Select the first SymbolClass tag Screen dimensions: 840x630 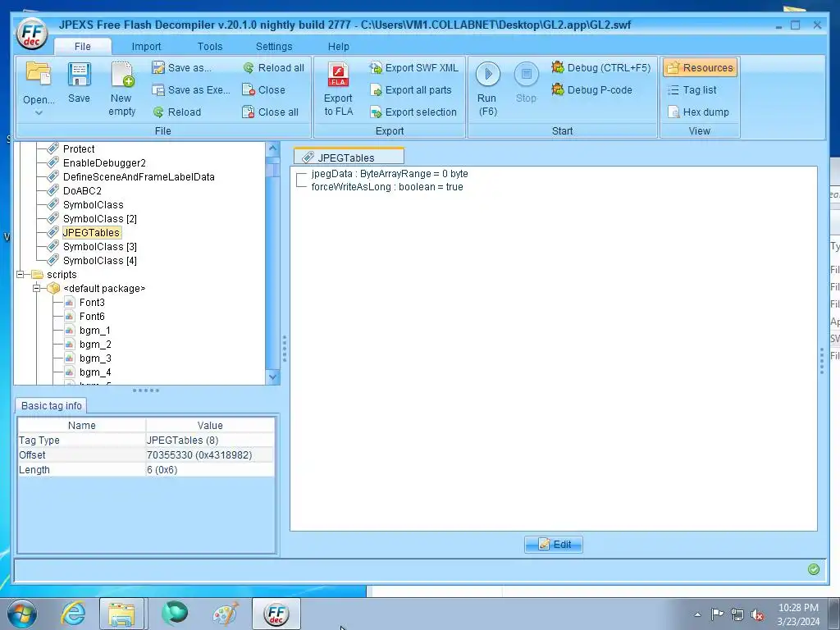point(94,204)
